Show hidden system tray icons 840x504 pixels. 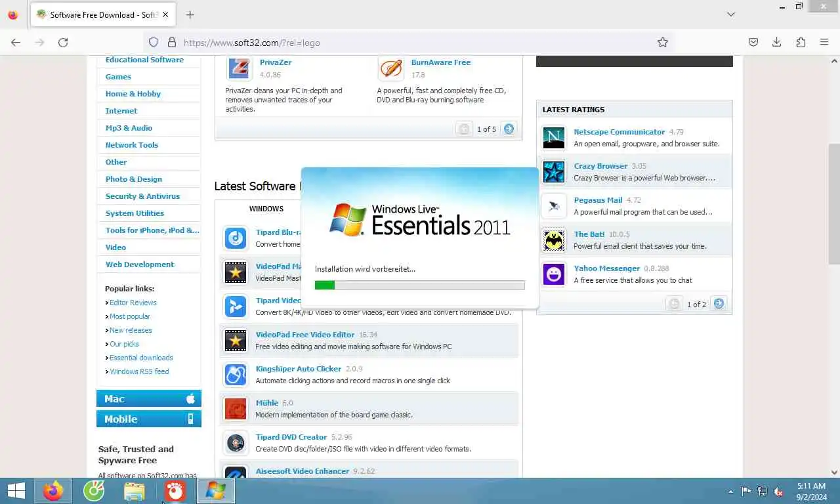(730, 492)
